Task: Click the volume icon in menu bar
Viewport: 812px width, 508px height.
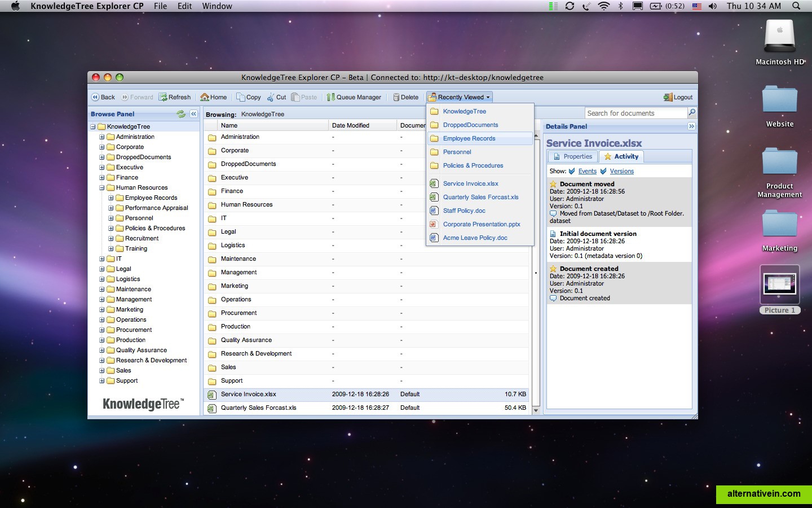Action: (x=713, y=6)
